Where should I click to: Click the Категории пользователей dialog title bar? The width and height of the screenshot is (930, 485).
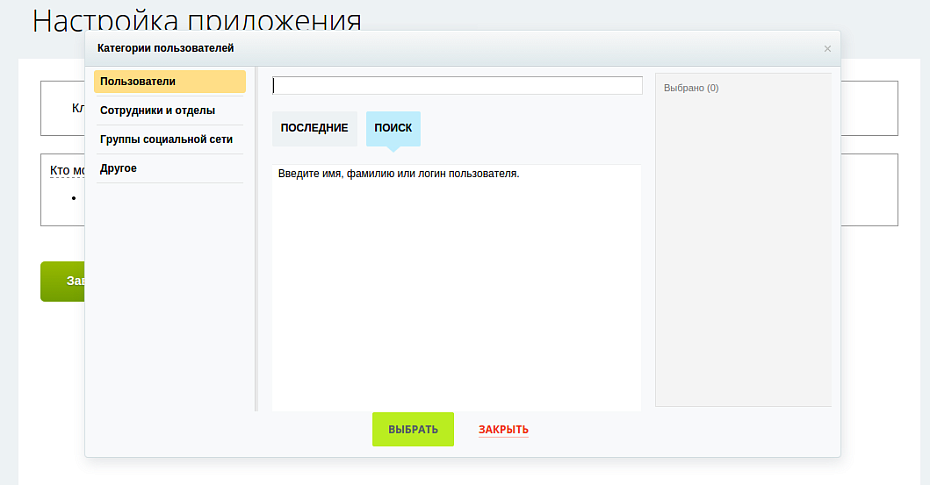(463, 49)
